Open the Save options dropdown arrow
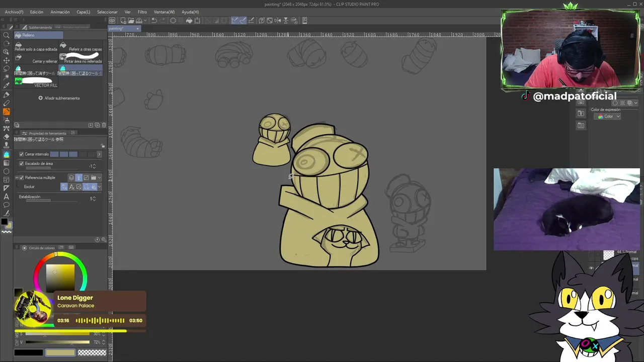The height and width of the screenshot is (362, 644). click(x=145, y=21)
